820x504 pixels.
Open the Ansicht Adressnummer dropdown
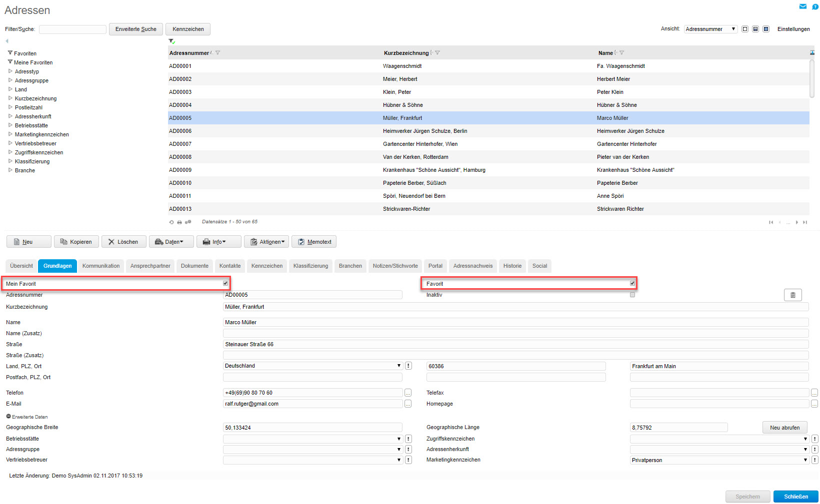click(710, 29)
